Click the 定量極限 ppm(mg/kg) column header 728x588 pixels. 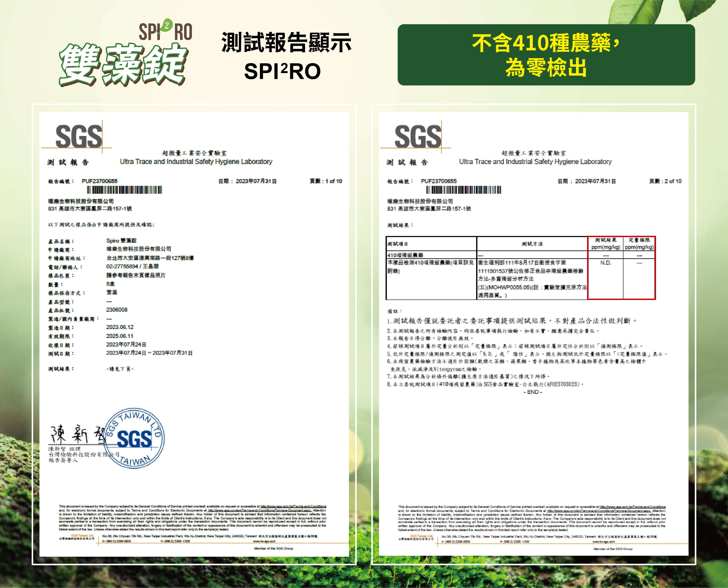tap(639, 243)
